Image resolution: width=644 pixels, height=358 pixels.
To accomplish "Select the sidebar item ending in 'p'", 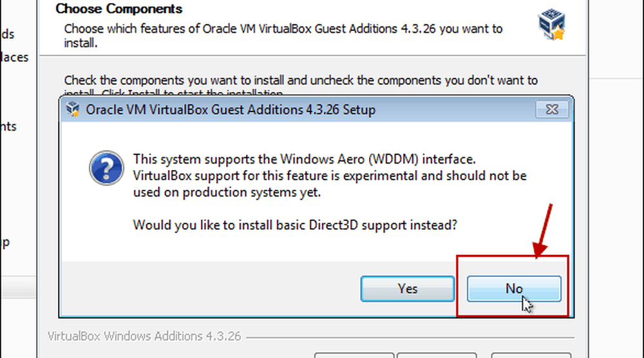I will [5, 242].
